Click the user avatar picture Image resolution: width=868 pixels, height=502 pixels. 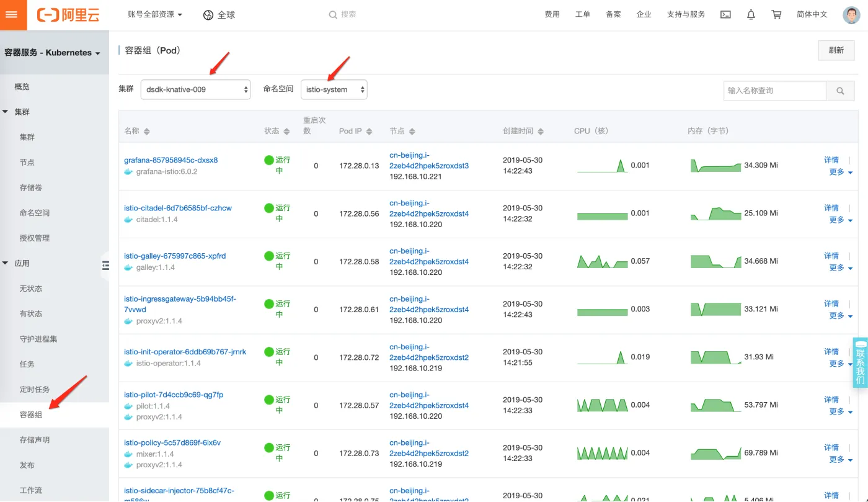pyautogui.click(x=852, y=15)
